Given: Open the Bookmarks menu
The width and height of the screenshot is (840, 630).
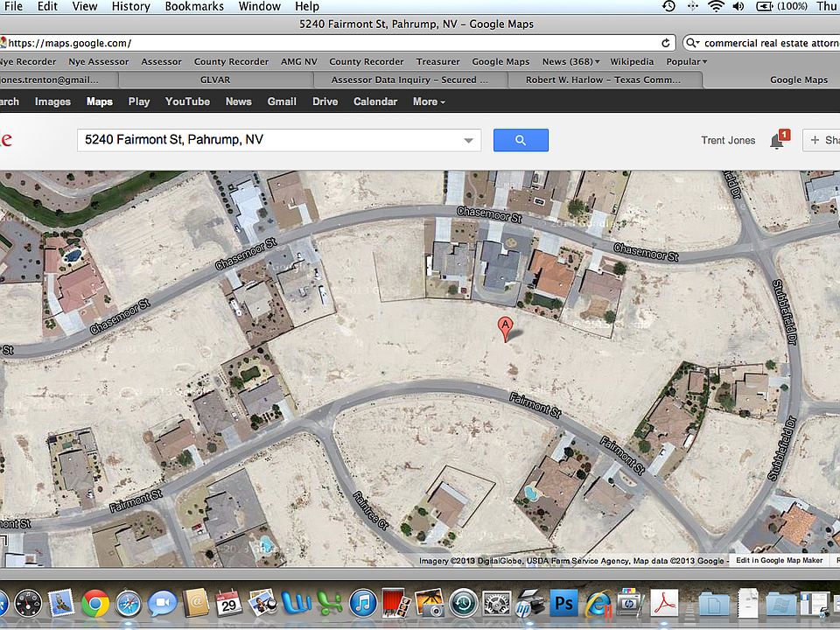Looking at the screenshot, I should 194,6.
